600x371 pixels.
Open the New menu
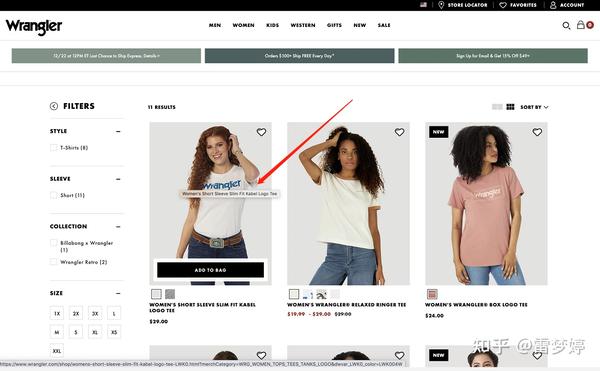pos(360,25)
